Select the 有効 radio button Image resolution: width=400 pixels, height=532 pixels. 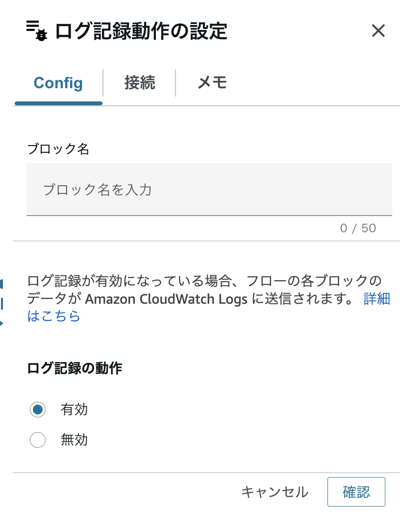click(x=38, y=410)
